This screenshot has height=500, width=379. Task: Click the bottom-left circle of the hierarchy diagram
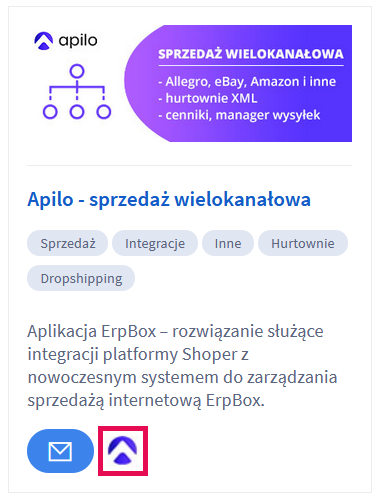pos(50,112)
